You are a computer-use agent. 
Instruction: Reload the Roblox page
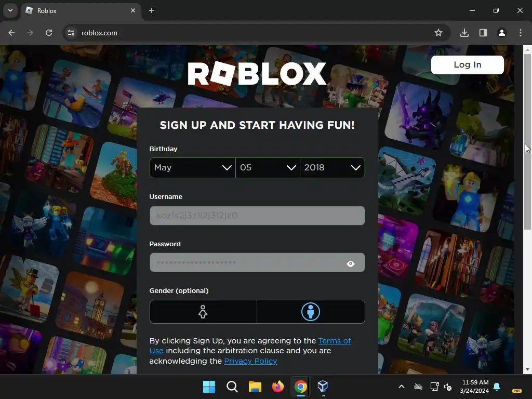[x=49, y=33]
